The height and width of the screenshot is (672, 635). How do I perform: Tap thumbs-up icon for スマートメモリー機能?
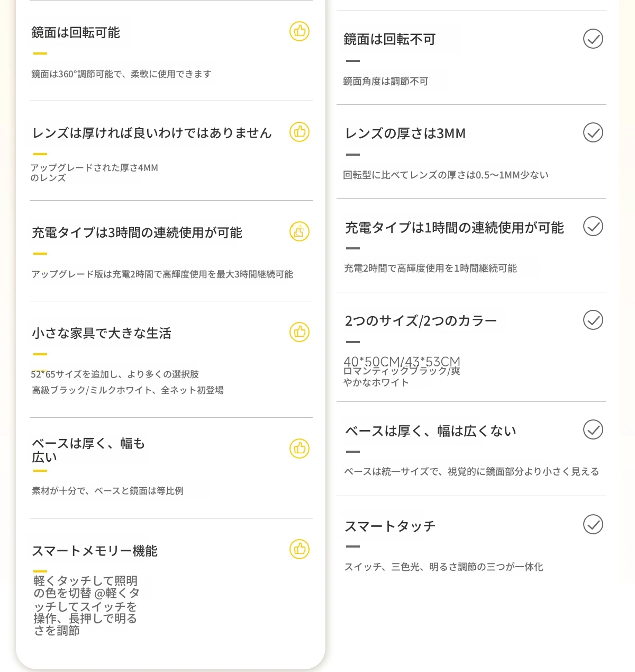tap(300, 549)
